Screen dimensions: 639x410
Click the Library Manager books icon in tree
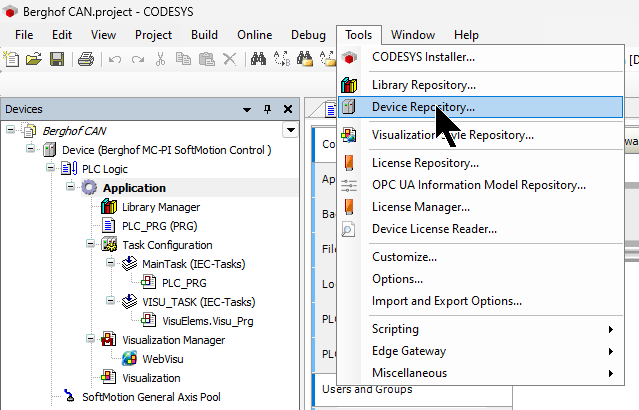coord(109,207)
